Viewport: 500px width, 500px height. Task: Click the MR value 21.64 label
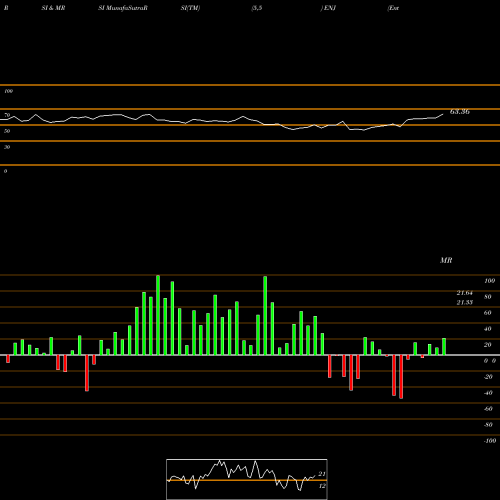coord(465,293)
